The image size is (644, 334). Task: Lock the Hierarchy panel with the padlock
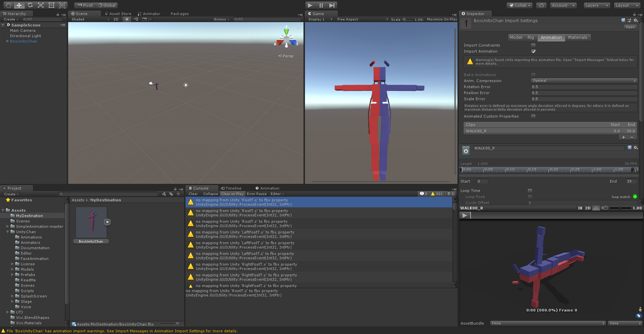click(58, 14)
